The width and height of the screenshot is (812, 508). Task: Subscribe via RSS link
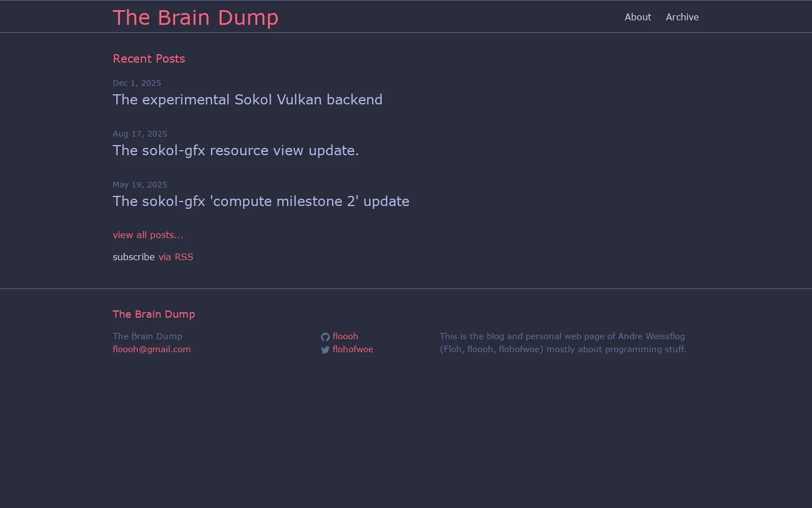coord(176,257)
